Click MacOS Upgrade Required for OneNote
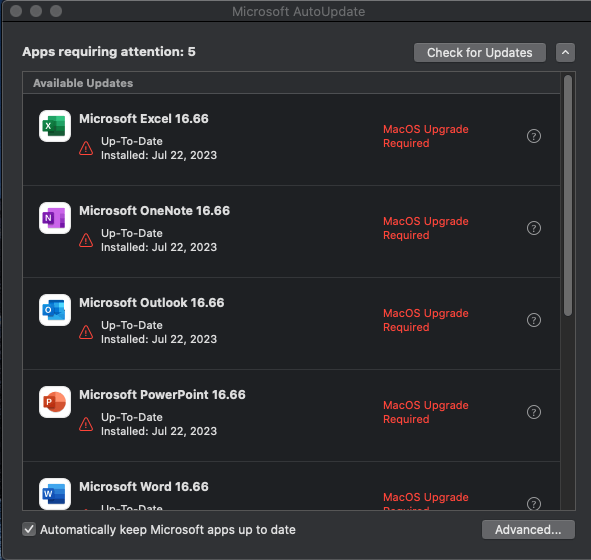Screen dimensions: 591x560 [426, 228]
